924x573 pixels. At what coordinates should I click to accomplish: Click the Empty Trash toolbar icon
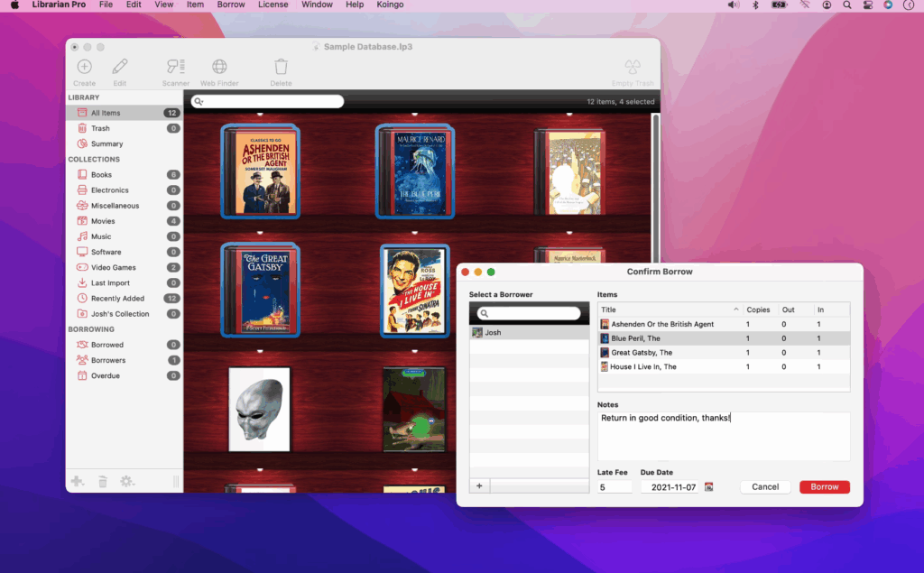point(633,67)
